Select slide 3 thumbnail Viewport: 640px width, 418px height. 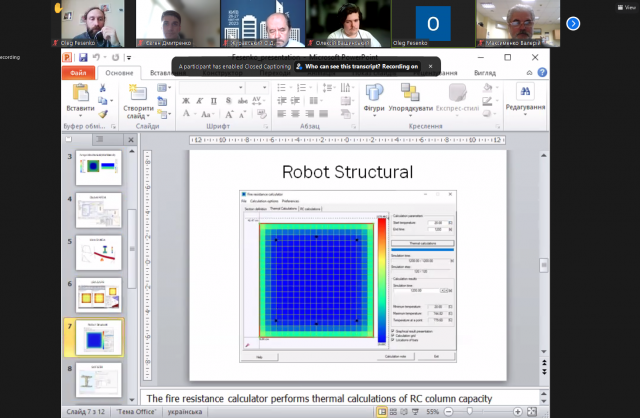(99, 167)
